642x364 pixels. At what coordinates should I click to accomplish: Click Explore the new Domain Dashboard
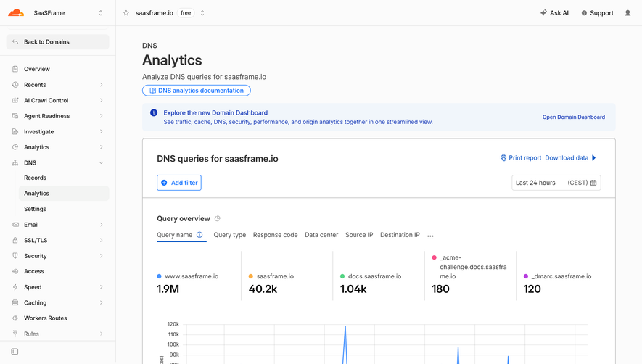pos(215,112)
